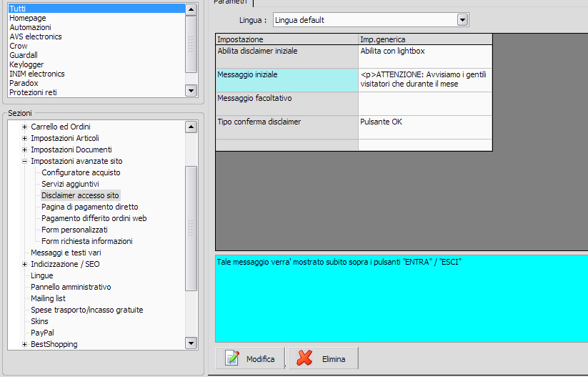Screen dimensions: 588x377
Task: Click the top list scroll-down arrow
Action: [x=191, y=91]
